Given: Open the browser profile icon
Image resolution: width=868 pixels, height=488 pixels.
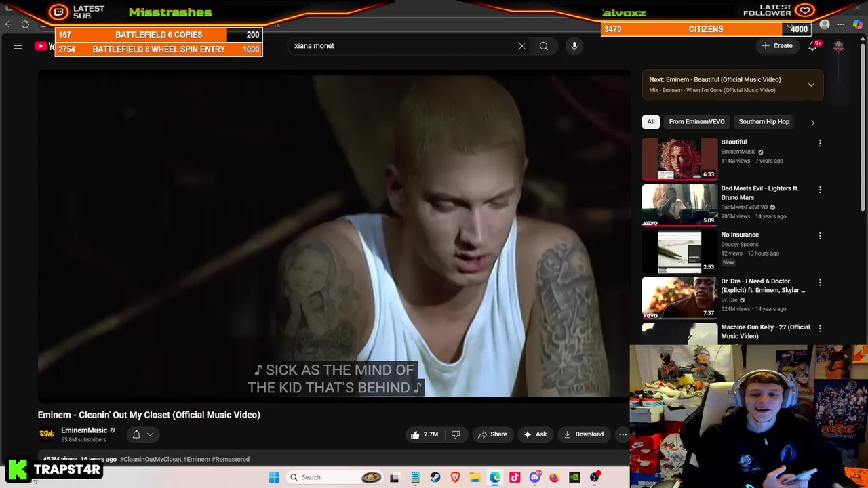Looking at the screenshot, I should point(825,25).
